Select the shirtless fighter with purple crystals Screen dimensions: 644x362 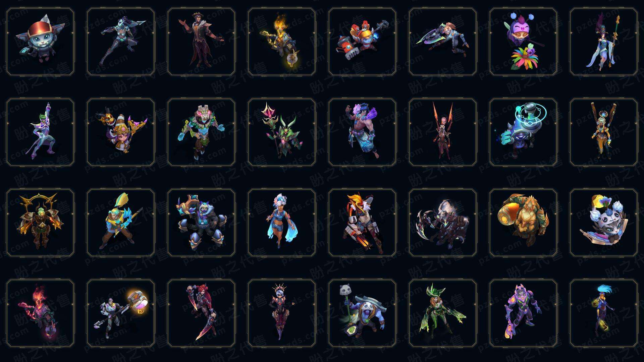pos(362,132)
